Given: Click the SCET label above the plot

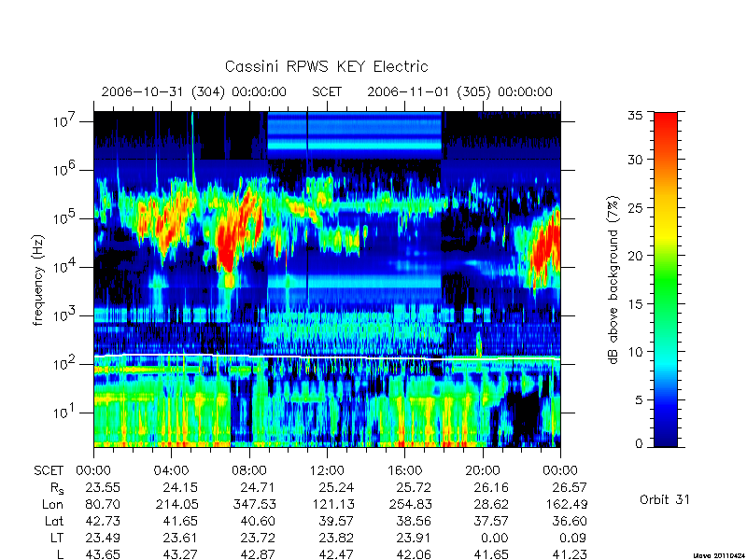Looking at the screenshot, I should click(x=327, y=91).
